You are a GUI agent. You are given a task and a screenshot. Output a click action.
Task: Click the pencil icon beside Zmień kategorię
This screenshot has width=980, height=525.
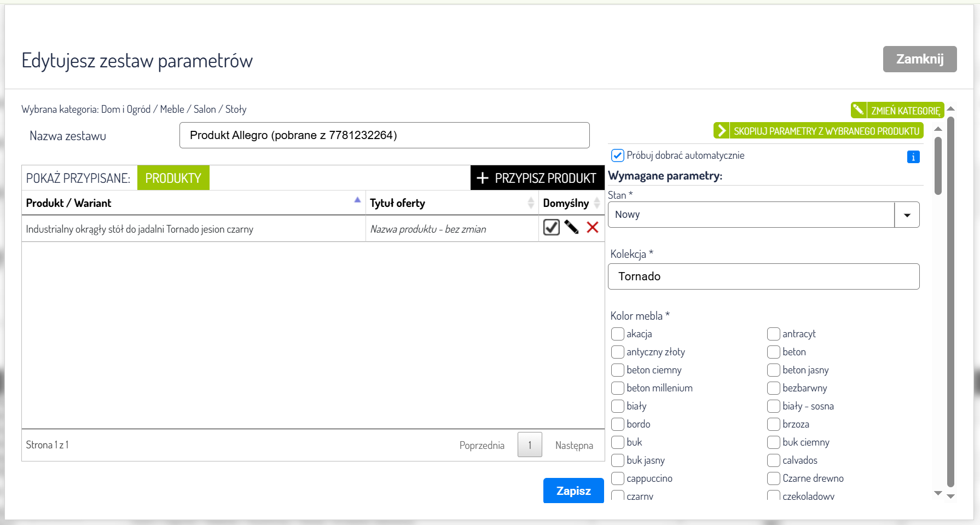pyautogui.click(x=859, y=110)
